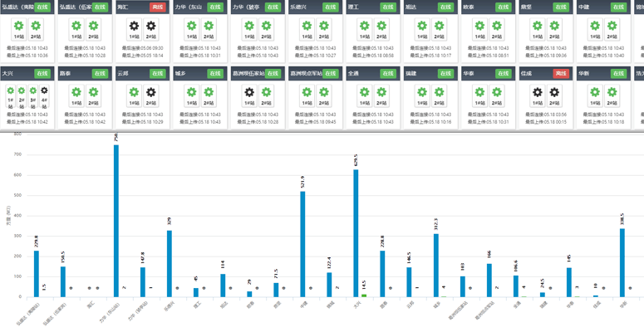
Task: Click the 在线 badge on 理工 card
Action: 388,7
